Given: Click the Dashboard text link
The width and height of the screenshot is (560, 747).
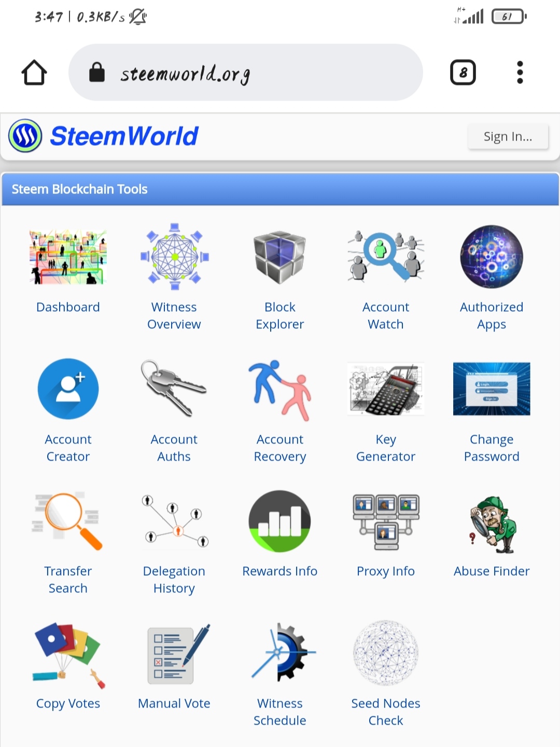Looking at the screenshot, I should 68,307.
